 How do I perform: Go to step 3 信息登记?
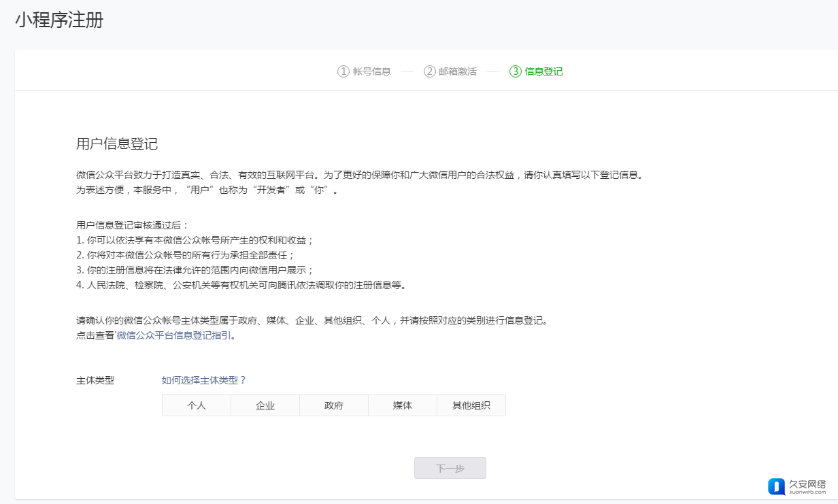537,71
